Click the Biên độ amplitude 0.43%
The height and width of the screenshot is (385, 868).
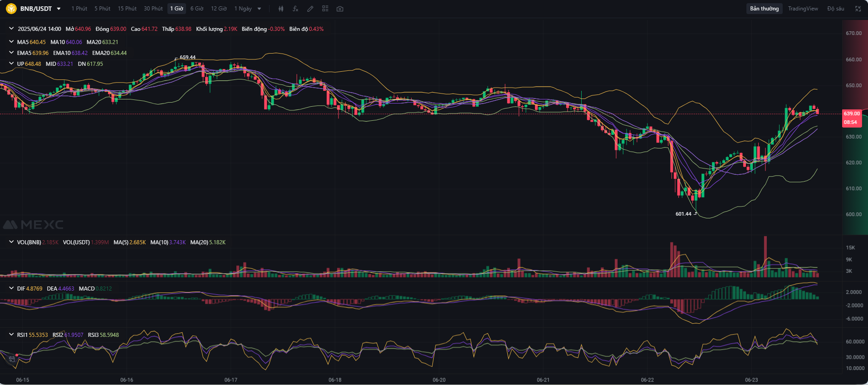click(316, 29)
